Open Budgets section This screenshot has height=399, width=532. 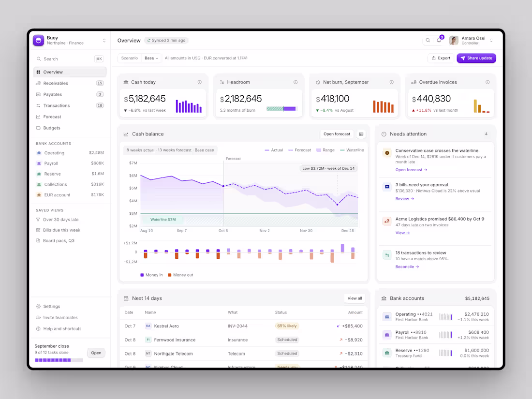70,128
